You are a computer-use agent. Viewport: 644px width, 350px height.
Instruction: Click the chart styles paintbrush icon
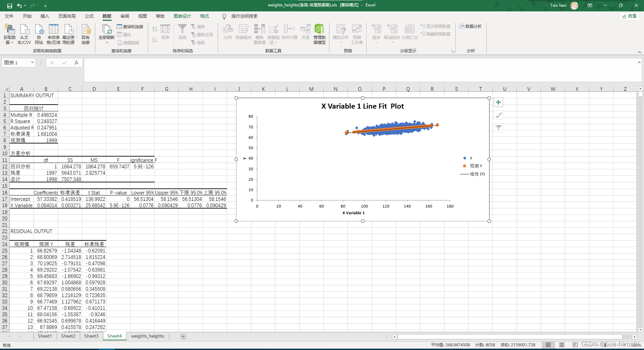498,115
